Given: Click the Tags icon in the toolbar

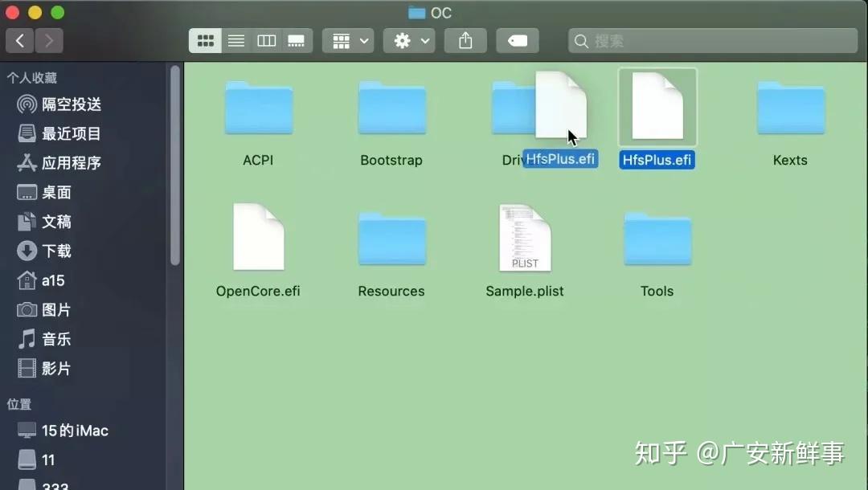Looking at the screenshot, I should coord(517,40).
